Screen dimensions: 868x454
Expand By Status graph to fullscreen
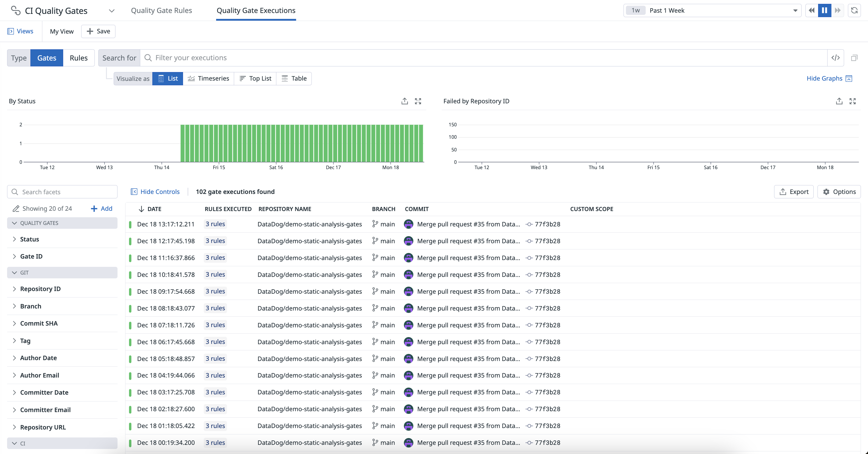[418, 101]
